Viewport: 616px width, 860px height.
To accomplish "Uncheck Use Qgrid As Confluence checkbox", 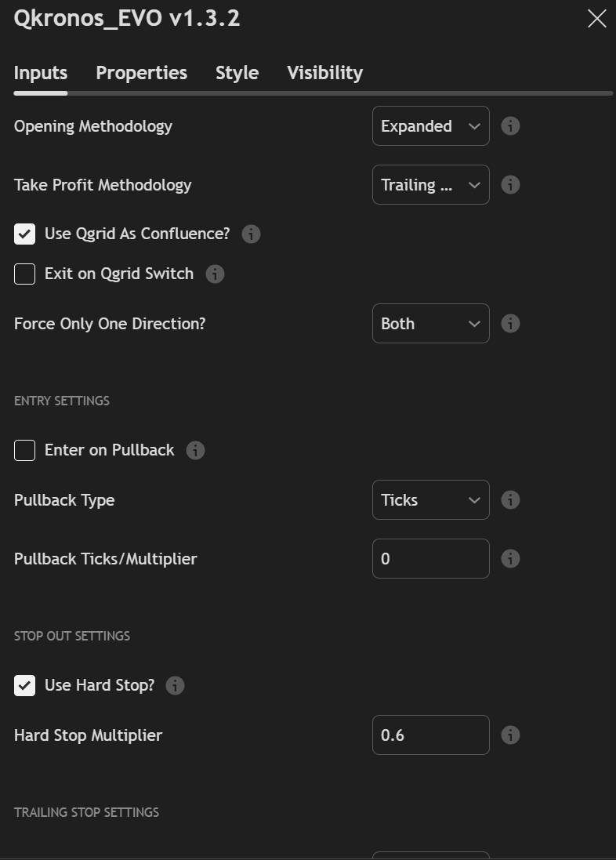I will (25, 234).
